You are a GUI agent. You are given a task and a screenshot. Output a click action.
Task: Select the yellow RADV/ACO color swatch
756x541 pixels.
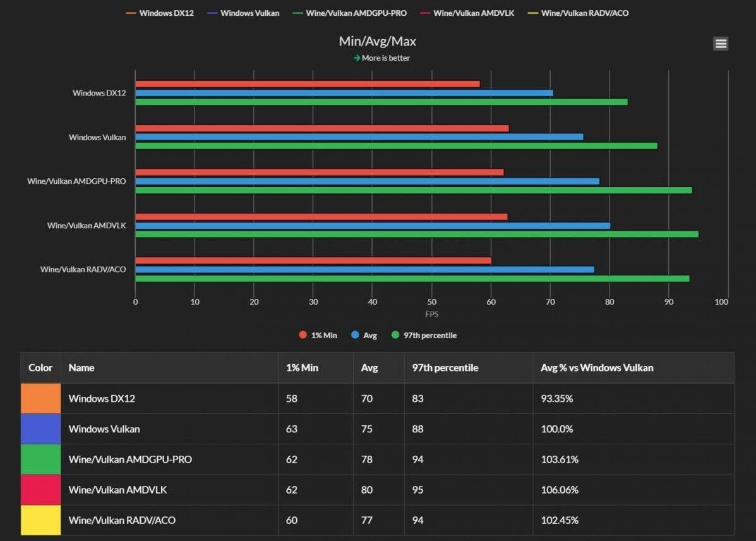[x=40, y=520]
